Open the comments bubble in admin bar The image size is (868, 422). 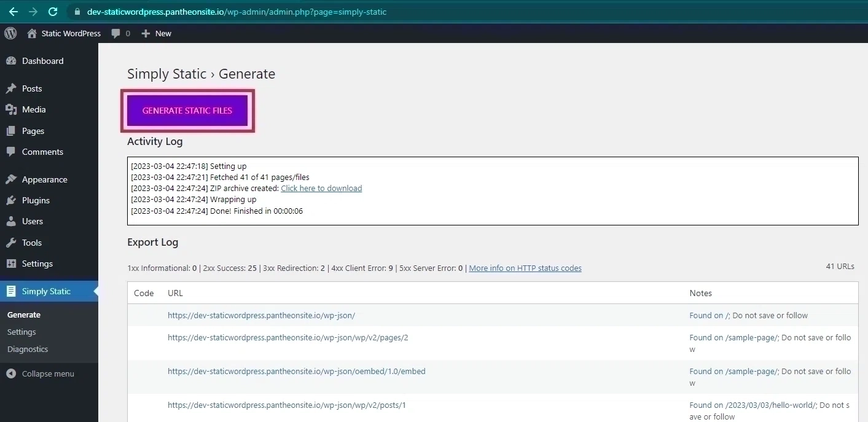click(x=116, y=34)
